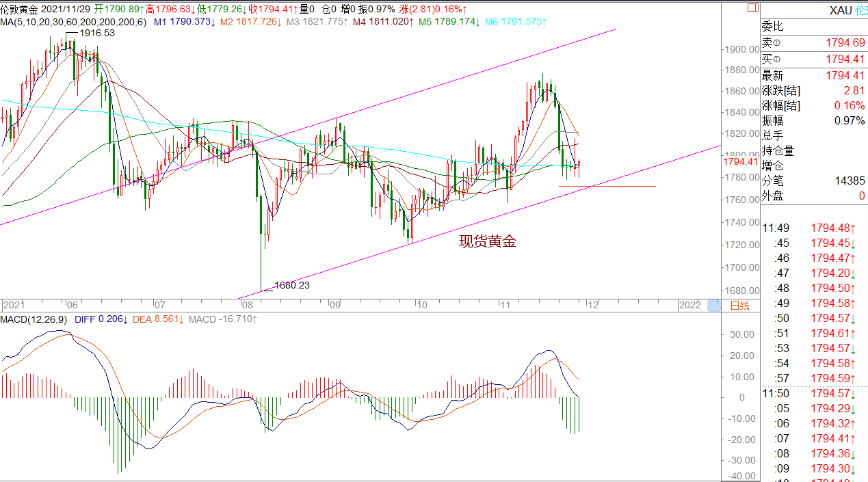Select the tick row priced 1794.61
Viewport: 868px width, 482px height.
[814, 333]
